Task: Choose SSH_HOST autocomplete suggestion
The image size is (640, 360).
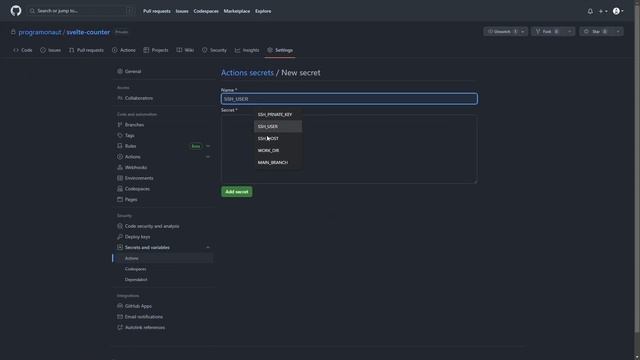Action: [278, 138]
